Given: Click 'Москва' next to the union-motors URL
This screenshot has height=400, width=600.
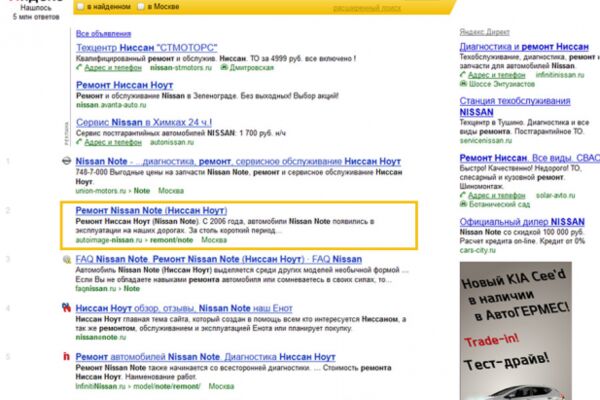Looking at the screenshot, I should pos(171,191).
